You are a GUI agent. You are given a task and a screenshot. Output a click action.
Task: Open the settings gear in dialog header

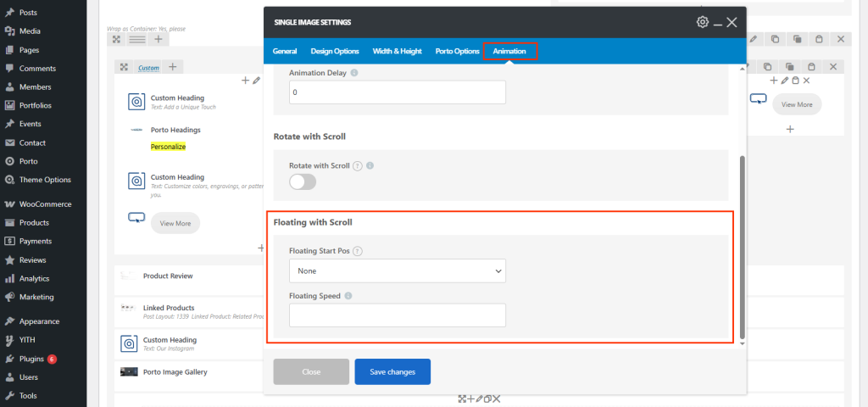pos(702,22)
